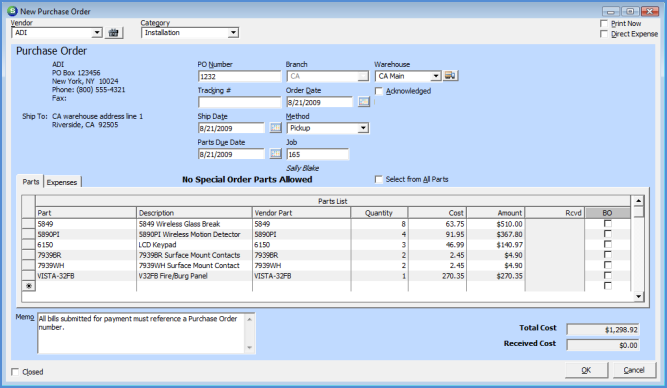Open Parts Due Date calendar picker
Image resolution: width=667 pixels, height=388 pixels.
click(276, 154)
